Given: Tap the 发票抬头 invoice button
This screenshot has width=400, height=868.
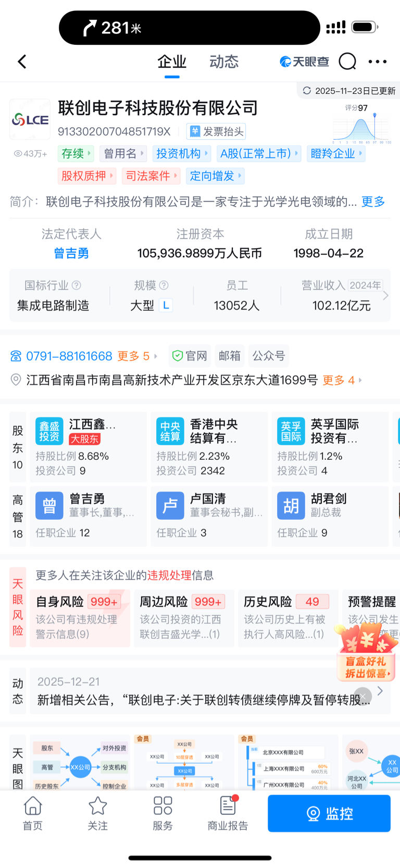Looking at the screenshot, I should [216, 131].
